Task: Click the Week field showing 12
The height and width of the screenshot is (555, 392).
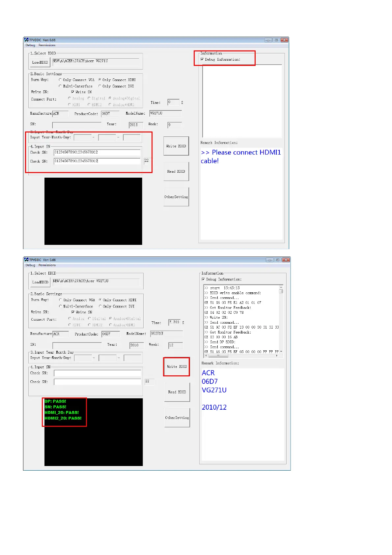Action: point(176,345)
